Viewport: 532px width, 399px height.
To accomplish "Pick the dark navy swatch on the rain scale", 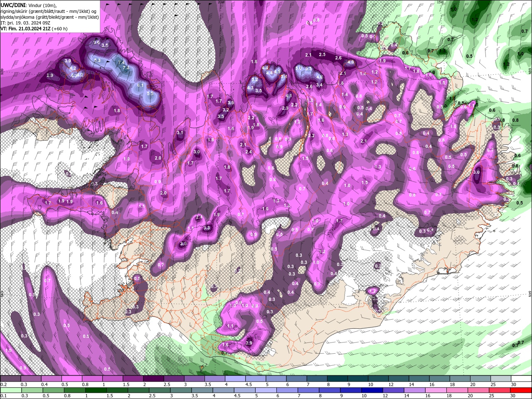I will (372, 390).
